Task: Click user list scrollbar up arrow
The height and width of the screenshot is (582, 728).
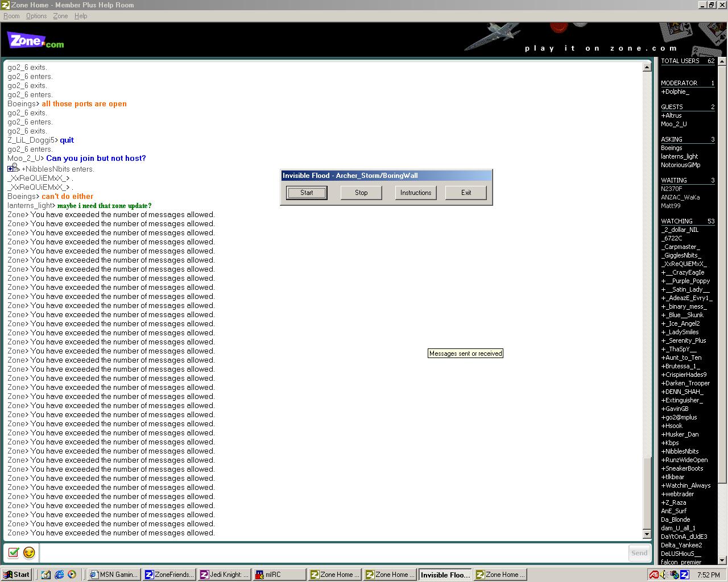Action: (x=722, y=61)
